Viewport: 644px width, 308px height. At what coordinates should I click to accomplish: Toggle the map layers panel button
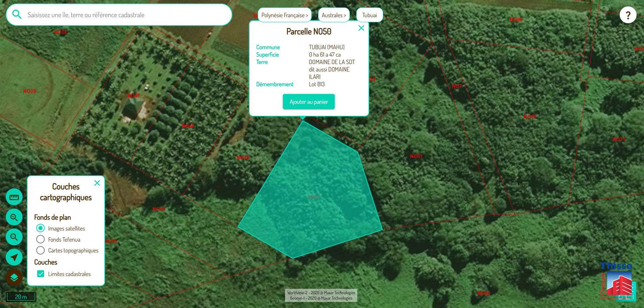(14, 277)
